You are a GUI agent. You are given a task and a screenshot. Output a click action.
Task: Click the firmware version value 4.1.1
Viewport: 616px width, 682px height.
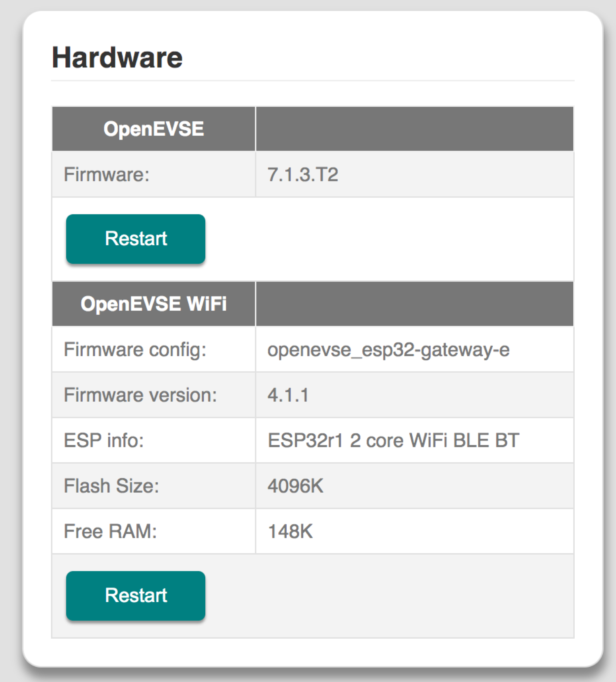(288, 395)
